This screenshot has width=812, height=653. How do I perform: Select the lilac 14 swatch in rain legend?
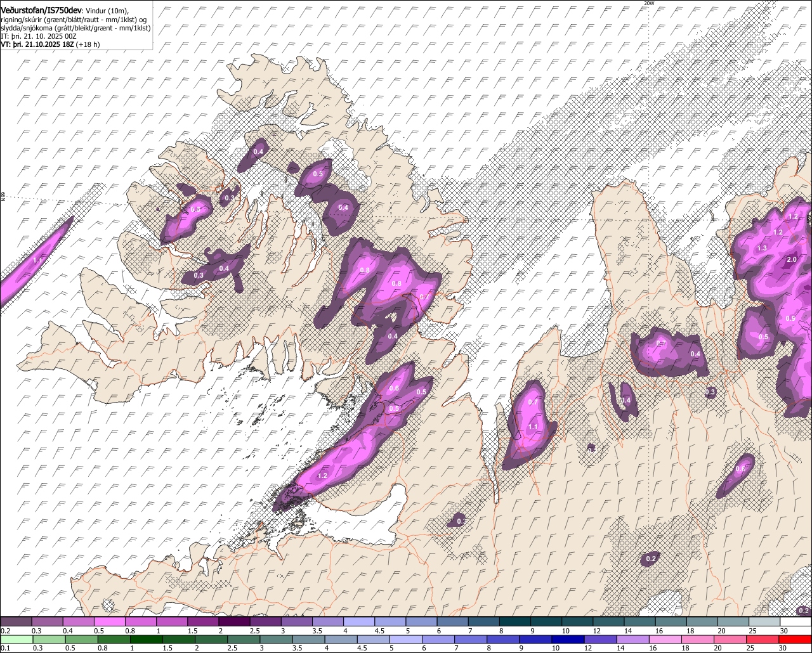click(x=633, y=639)
